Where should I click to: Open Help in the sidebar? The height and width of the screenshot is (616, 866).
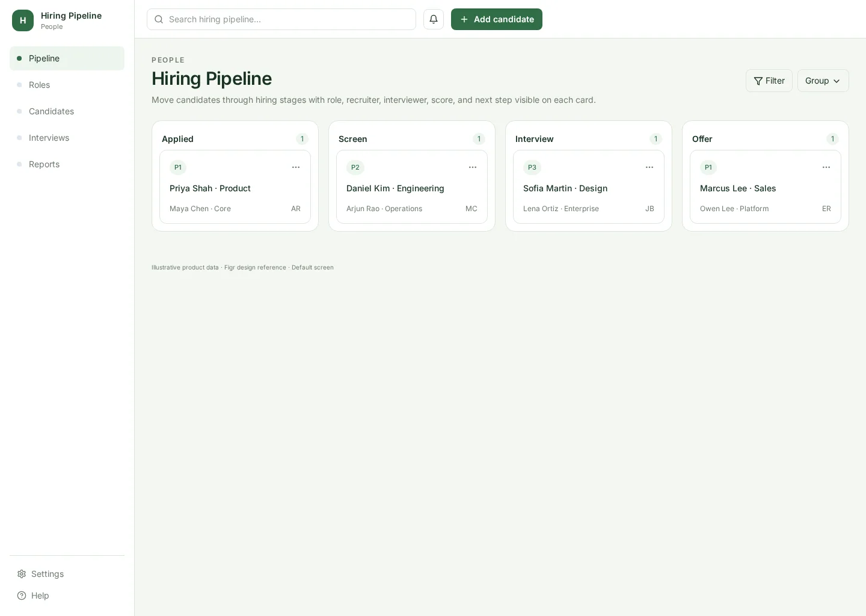(67, 596)
